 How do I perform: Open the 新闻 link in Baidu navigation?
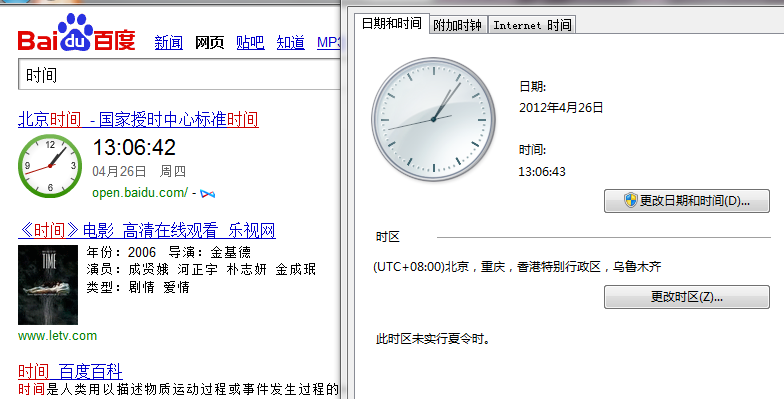pos(168,42)
